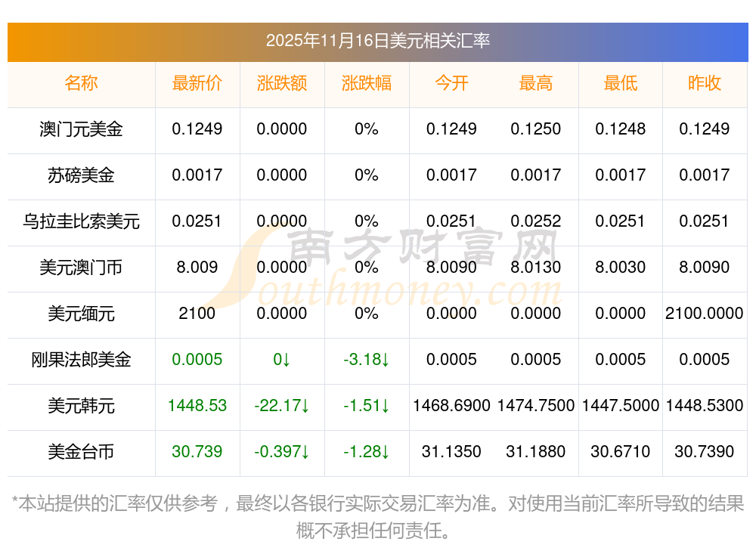Click the 昨收 column header
This screenshot has height=554, width=756.
[x=704, y=83]
